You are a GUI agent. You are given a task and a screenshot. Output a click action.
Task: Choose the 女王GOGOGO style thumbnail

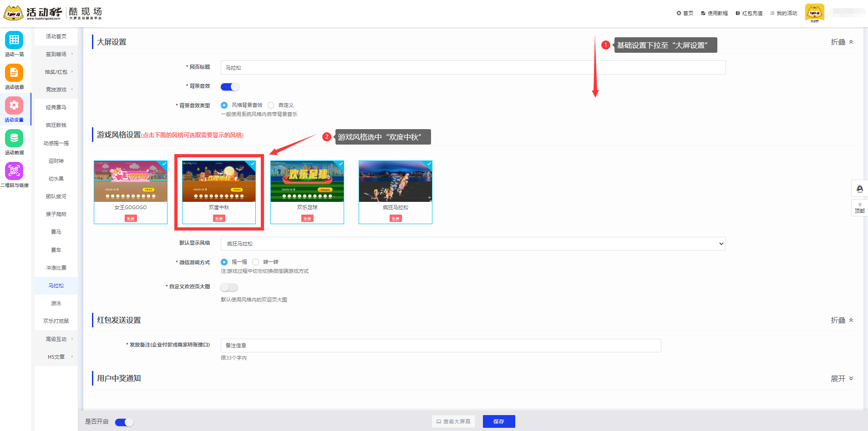click(131, 192)
